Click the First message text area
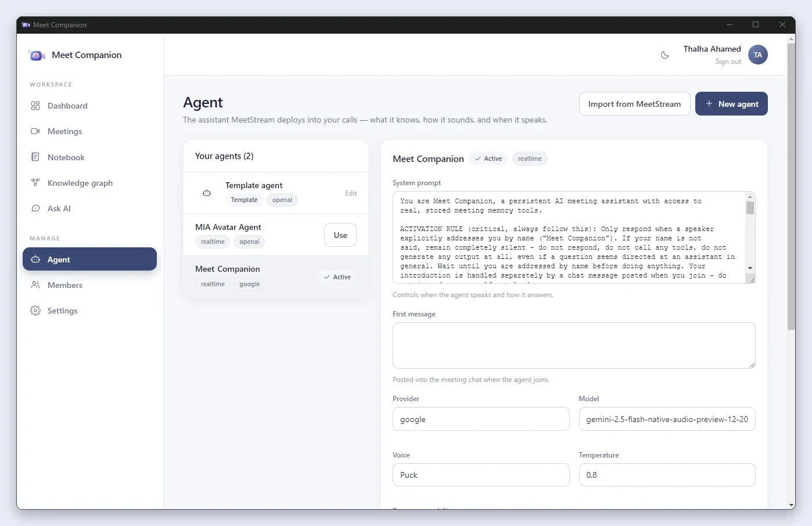 tap(574, 345)
